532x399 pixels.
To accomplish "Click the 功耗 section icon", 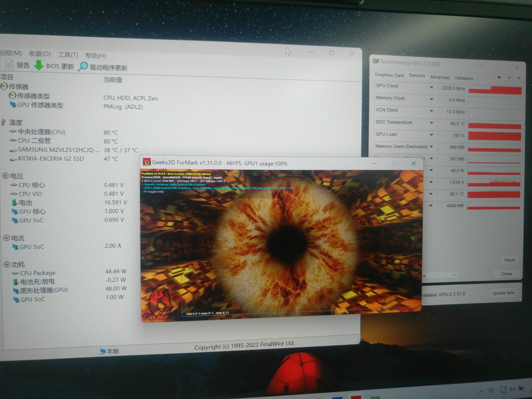I will (x=7, y=265).
